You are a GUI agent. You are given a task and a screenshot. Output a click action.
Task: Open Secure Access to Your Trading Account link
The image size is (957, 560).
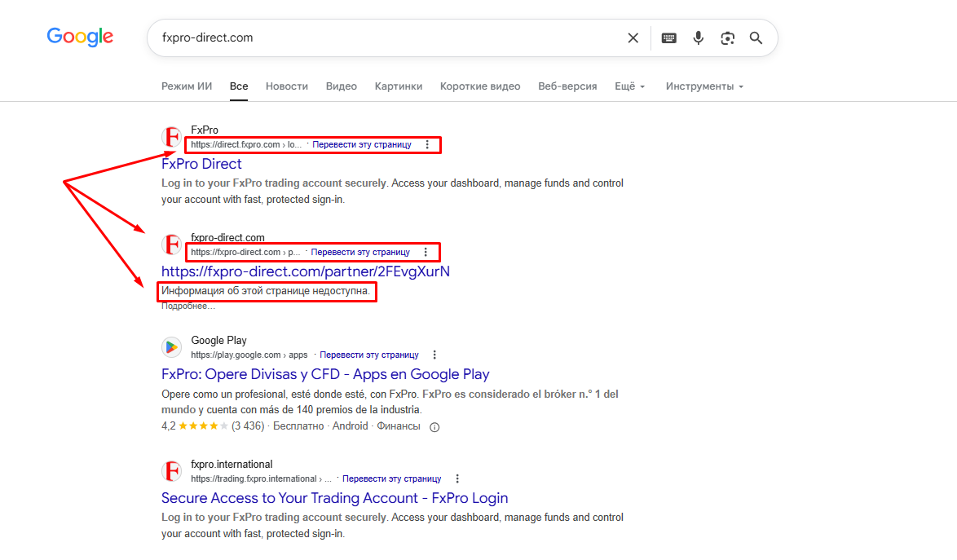point(334,498)
